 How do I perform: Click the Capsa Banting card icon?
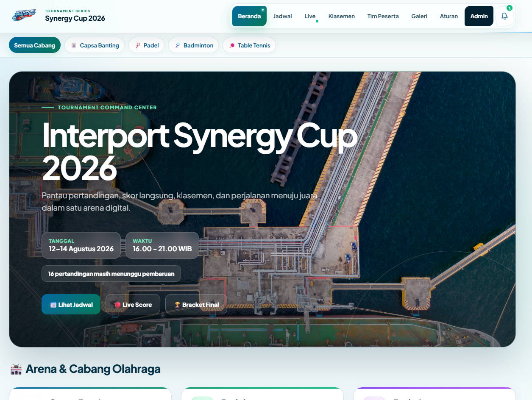point(74,45)
